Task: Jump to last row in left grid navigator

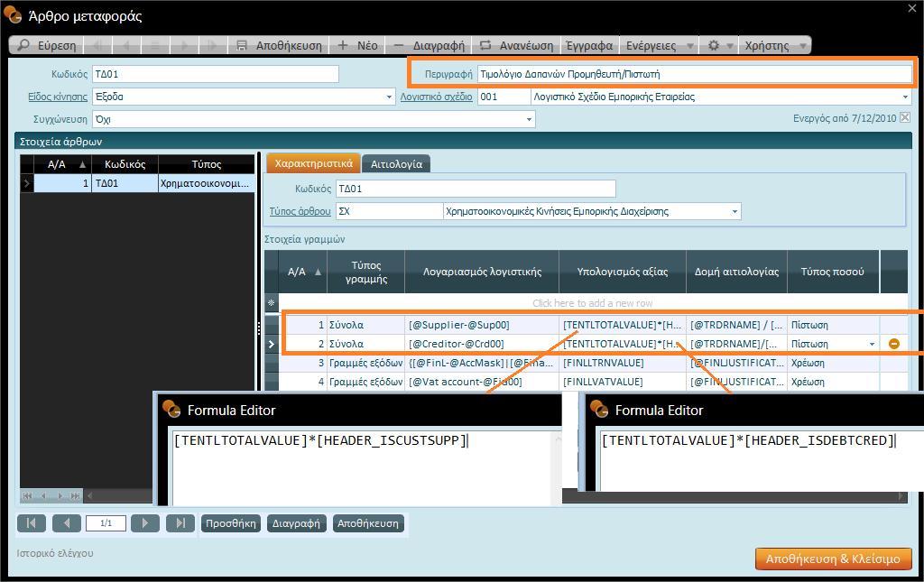Action: coord(76,496)
